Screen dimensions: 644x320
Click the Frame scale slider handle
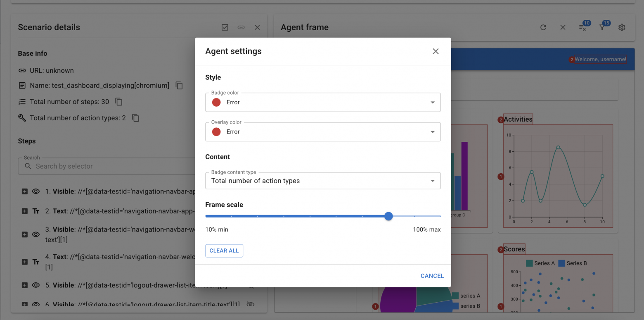388,216
